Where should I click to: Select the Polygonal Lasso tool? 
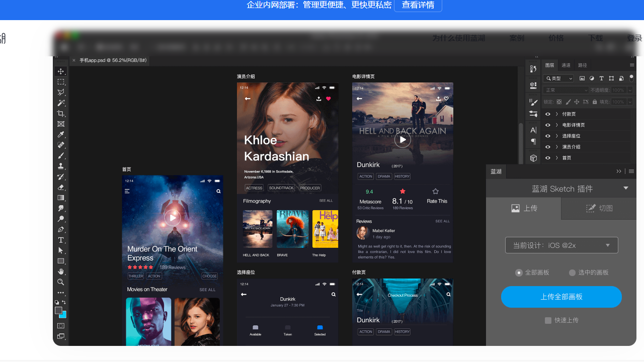pyautogui.click(x=61, y=93)
